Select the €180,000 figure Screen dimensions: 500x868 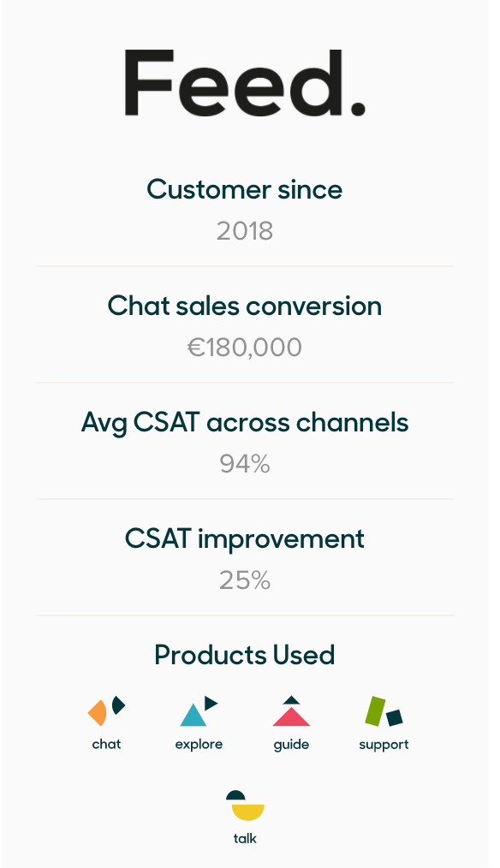(x=244, y=348)
